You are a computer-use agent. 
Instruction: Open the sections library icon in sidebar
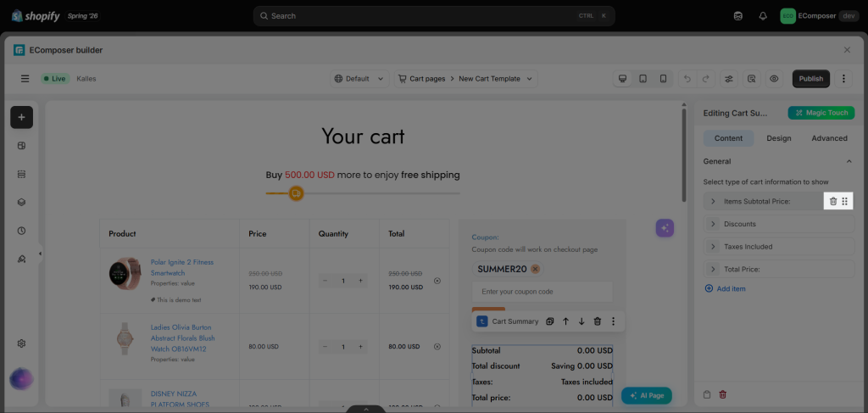click(x=21, y=146)
